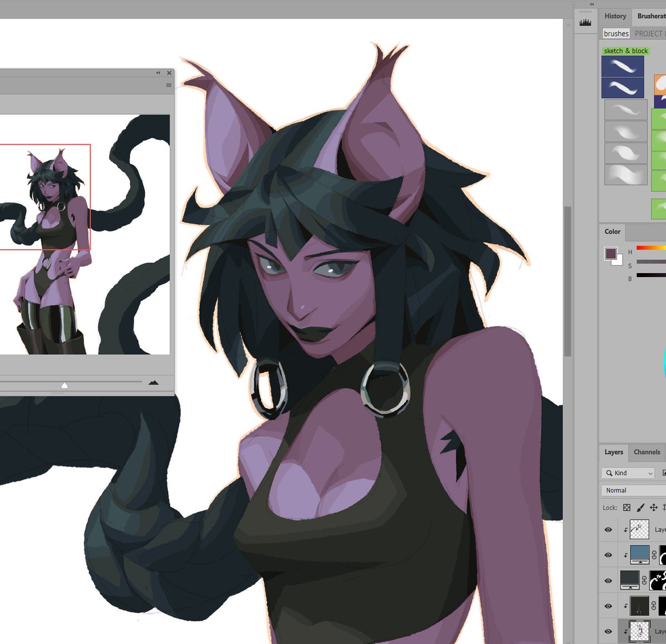
Task: Switch to the History tab
Action: point(615,16)
